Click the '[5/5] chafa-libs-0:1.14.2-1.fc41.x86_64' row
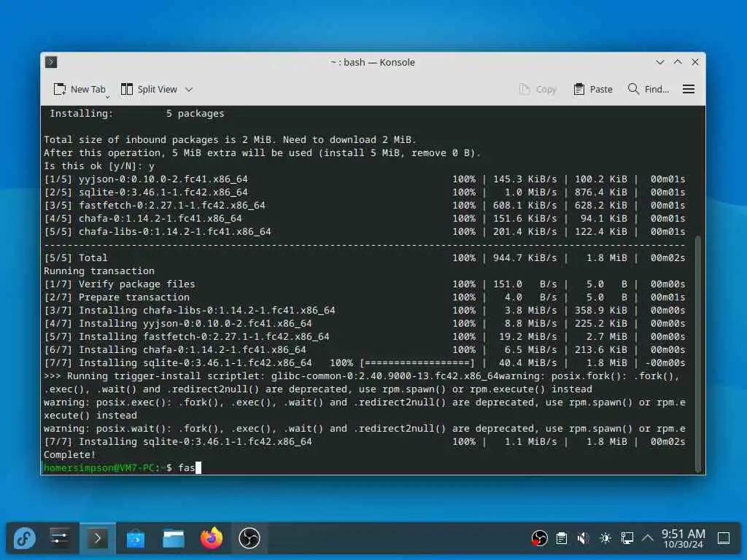 365,231
